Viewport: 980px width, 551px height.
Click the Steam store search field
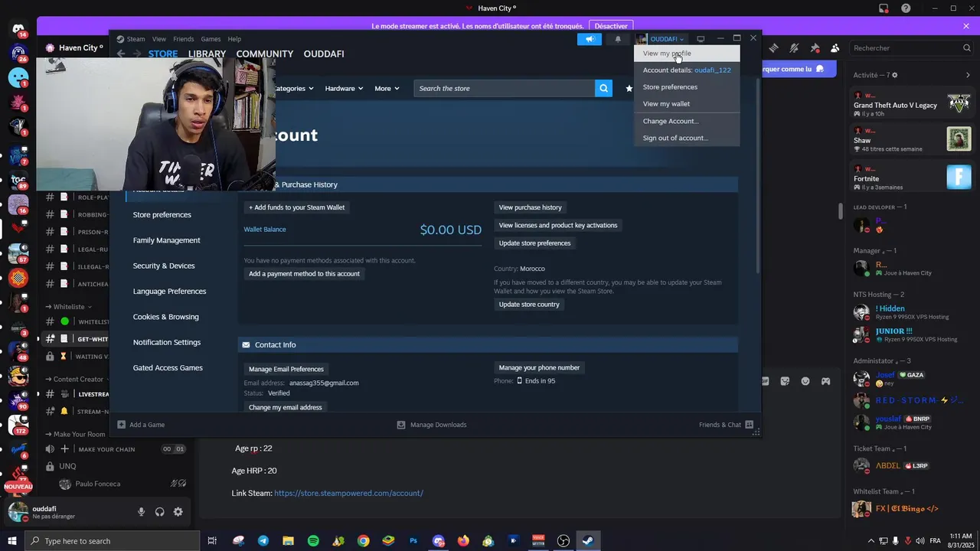tap(505, 88)
